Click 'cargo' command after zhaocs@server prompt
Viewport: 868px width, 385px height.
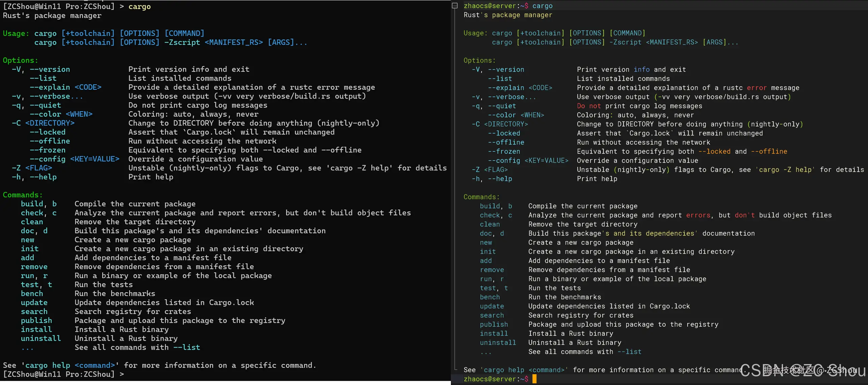(542, 6)
